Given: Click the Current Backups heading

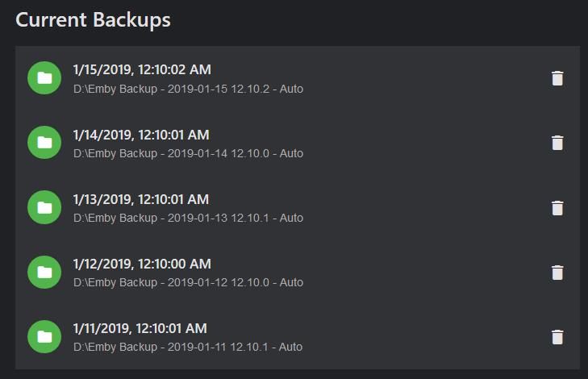Looking at the screenshot, I should (x=93, y=20).
